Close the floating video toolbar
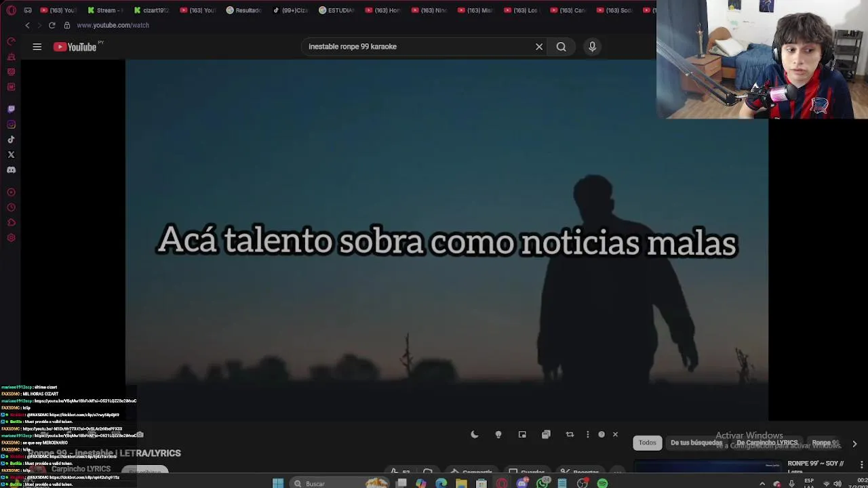This screenshot has width=868, height=488. point(615,434)
